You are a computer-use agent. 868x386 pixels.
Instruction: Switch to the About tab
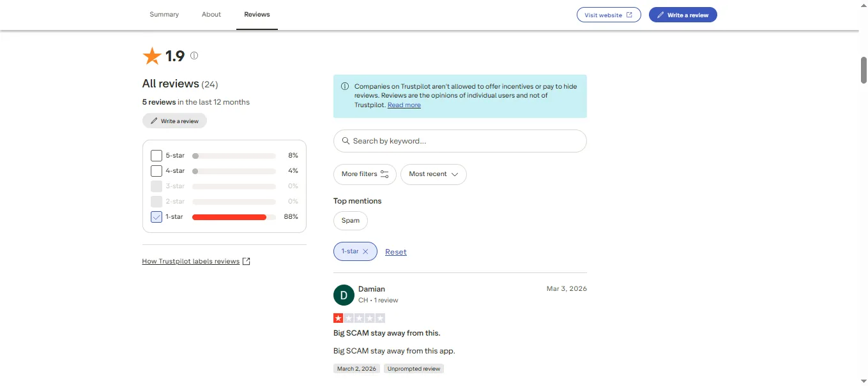[x=211, y=15]
